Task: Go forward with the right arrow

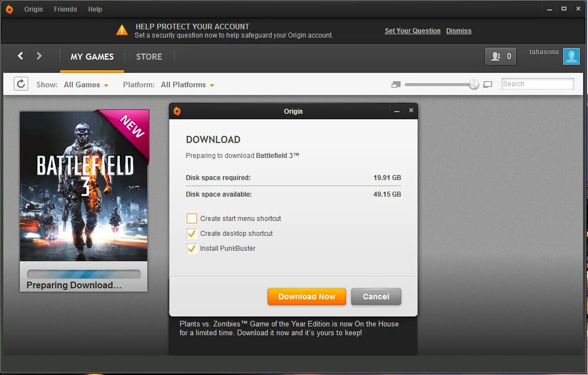Action: (39, 56)
